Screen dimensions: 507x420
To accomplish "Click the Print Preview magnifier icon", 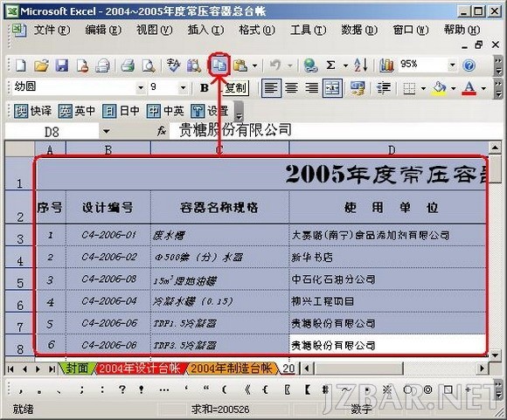I will (149, 65).
